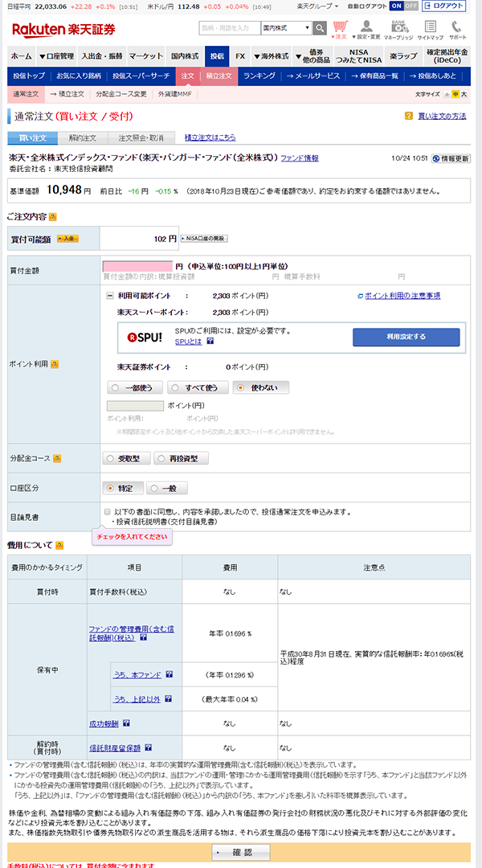The width and height of the screenshot is (482, 868).
Task: Open the ホーム nav tab
Action: click(21, 56)
